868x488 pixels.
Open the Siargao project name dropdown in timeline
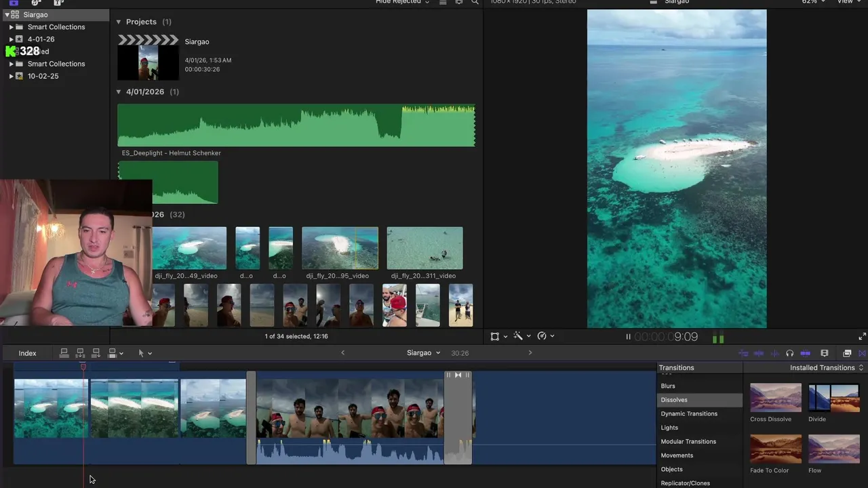423,352
